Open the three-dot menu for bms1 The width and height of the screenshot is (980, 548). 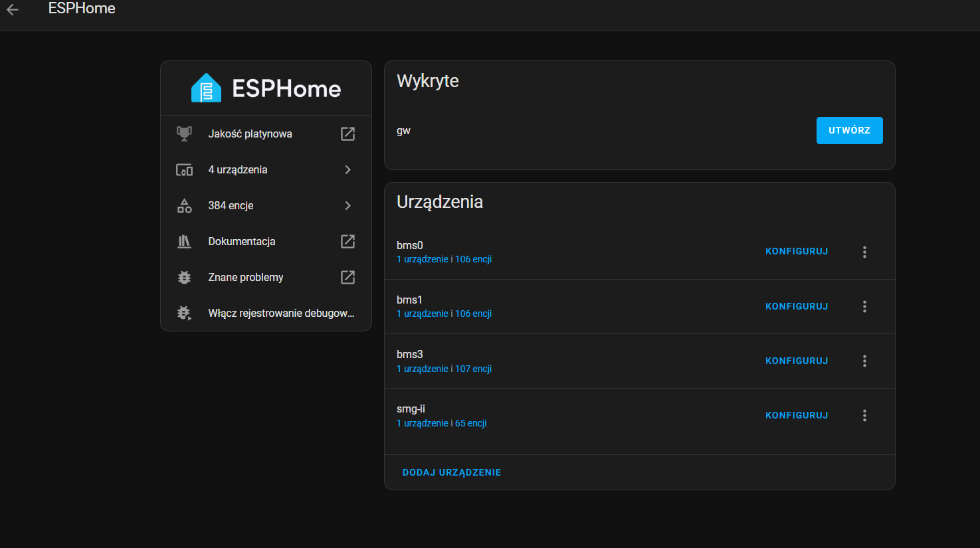click(864, 306)
